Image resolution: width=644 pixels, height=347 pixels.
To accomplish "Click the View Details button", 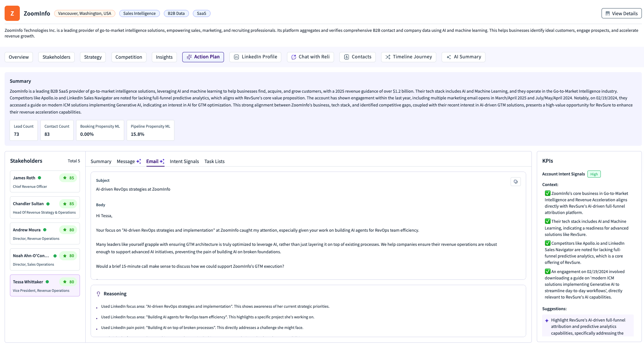I will [621, 13].
